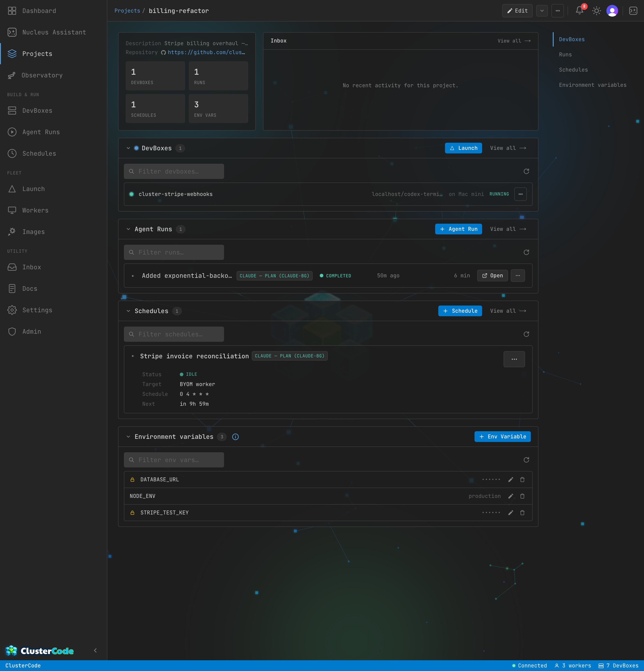Open DevBoxes sidebar item
This screenshot has width=644, height=671.
pyautogui.click(x=53, y=110)
